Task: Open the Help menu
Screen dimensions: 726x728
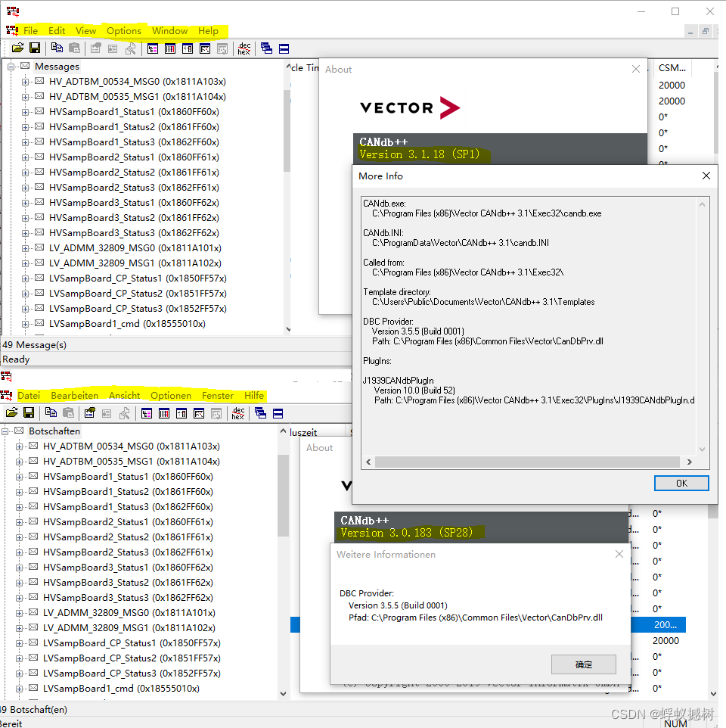Action: 208,30
